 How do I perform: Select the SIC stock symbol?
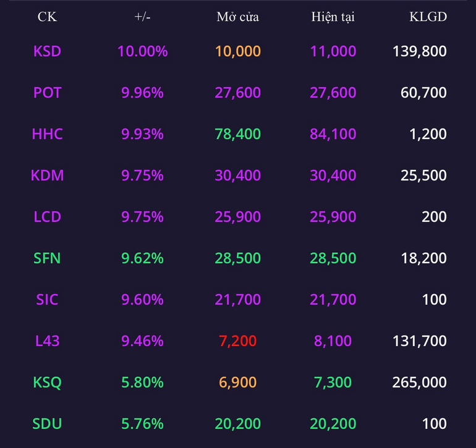click(x=47, y=299)
